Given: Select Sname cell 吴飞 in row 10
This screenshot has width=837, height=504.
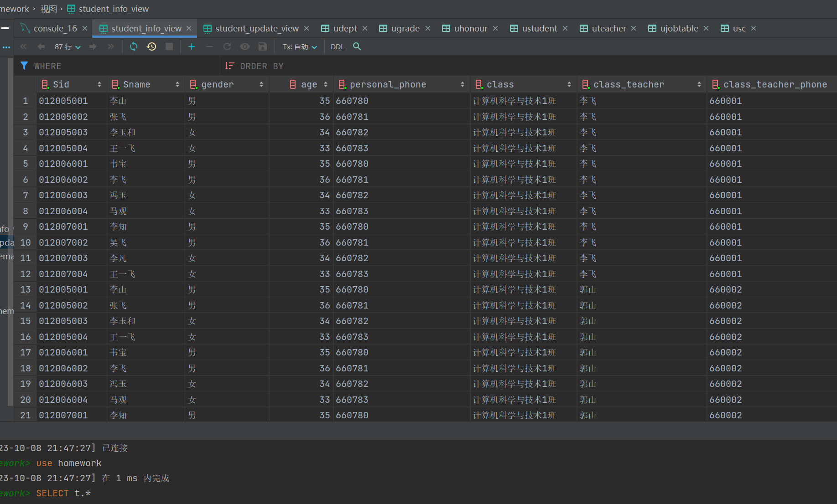Looking at the screenshot, I should click(146, 242).
